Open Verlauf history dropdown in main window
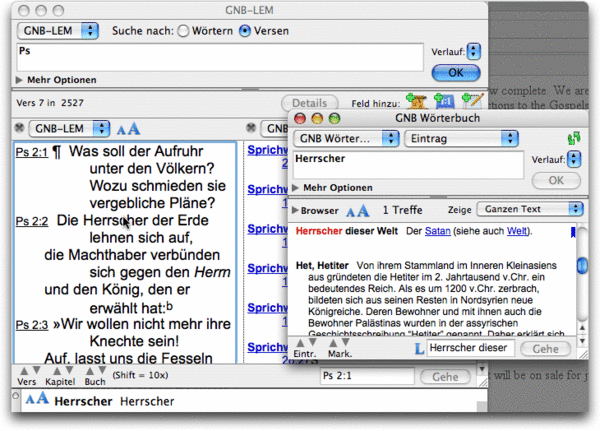The image size is (600, 431). pyautogui.click(x=474, y=51)
